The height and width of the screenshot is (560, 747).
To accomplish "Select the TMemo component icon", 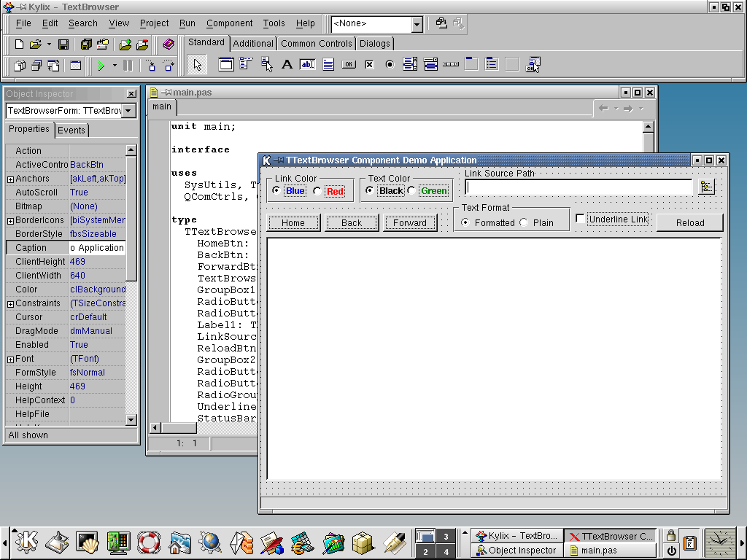I will (328, 65).
